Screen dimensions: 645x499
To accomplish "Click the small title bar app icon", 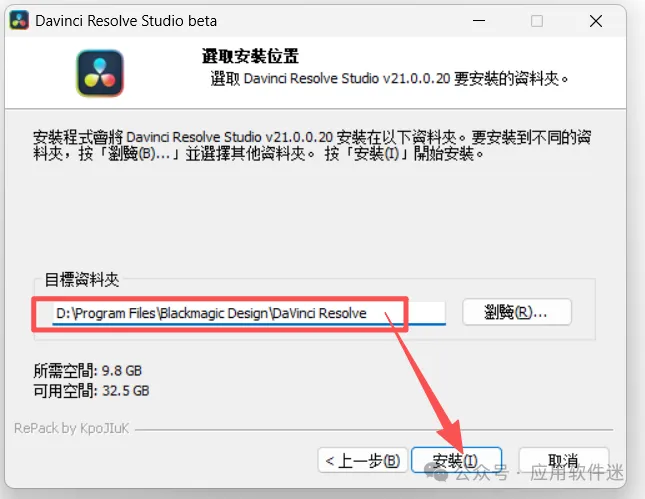I will pyautogui.click(x=19, y=21).
